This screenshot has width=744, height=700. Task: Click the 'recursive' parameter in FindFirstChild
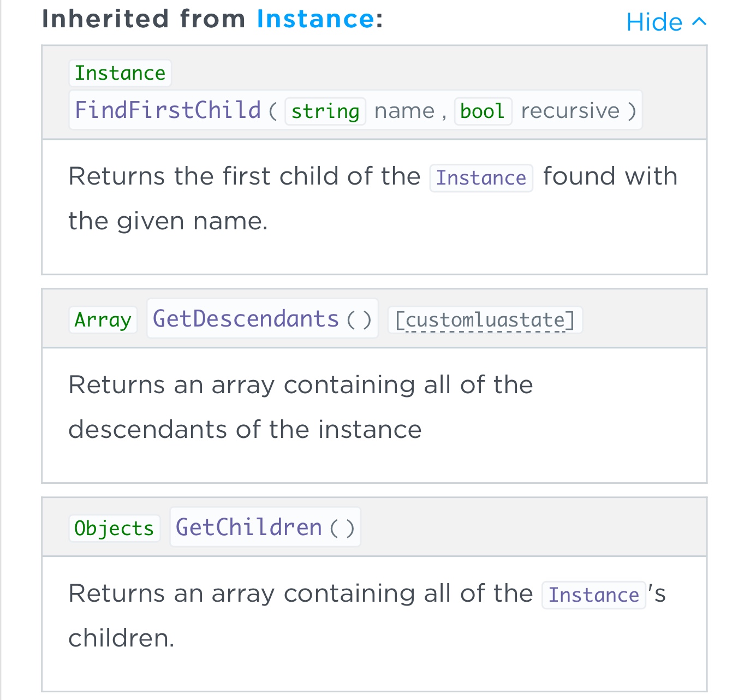pyautogui.click(x=570, y=111)
